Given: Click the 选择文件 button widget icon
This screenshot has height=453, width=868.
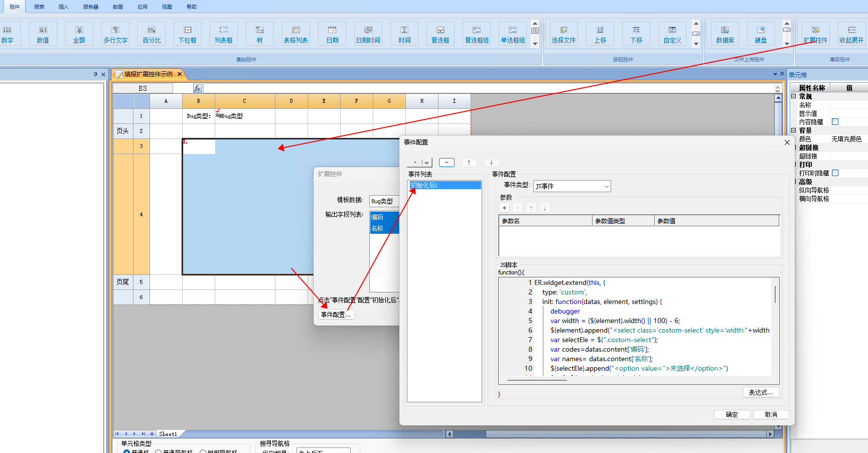Looking at the screenshot, I should (x=564, y=34).
